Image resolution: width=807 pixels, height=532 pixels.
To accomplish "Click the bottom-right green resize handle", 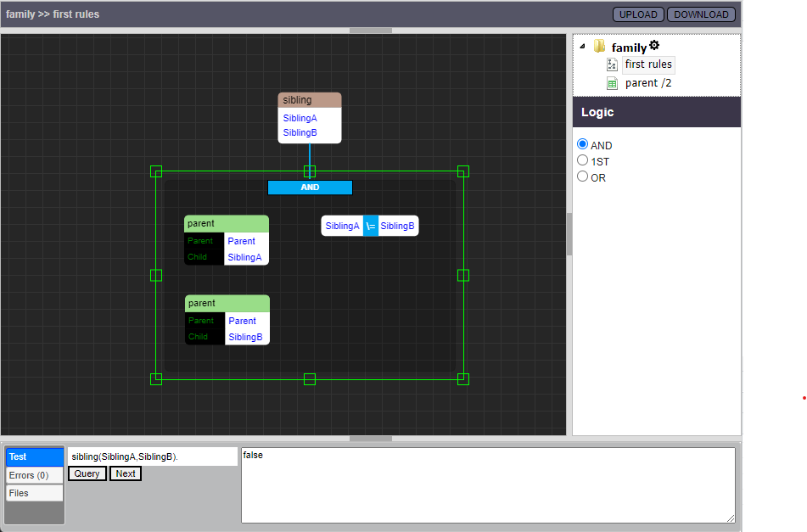I will point(463,378).
